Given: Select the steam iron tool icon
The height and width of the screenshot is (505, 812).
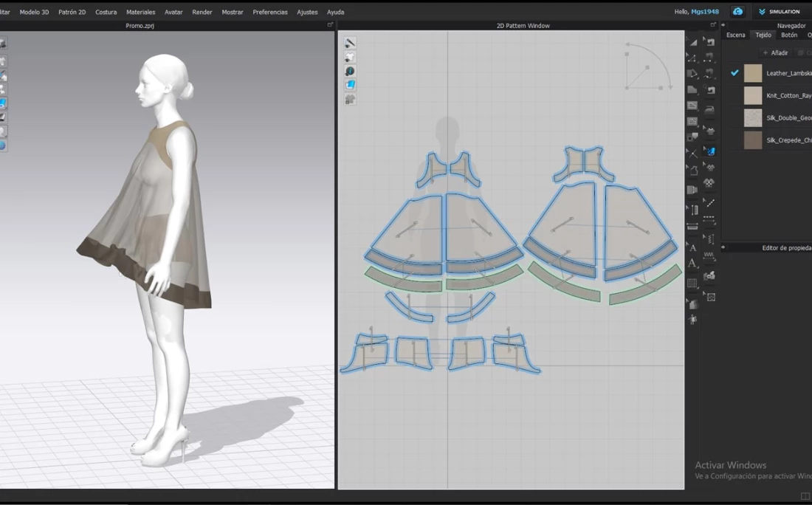Looking at the screenshot, I should [x=709, y=110].
